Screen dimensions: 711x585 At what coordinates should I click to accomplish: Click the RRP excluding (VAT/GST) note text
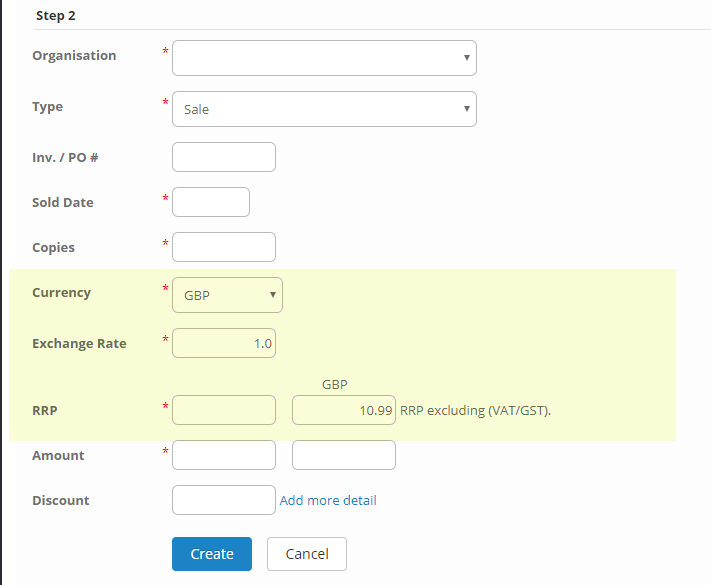[x=475, y=410]
